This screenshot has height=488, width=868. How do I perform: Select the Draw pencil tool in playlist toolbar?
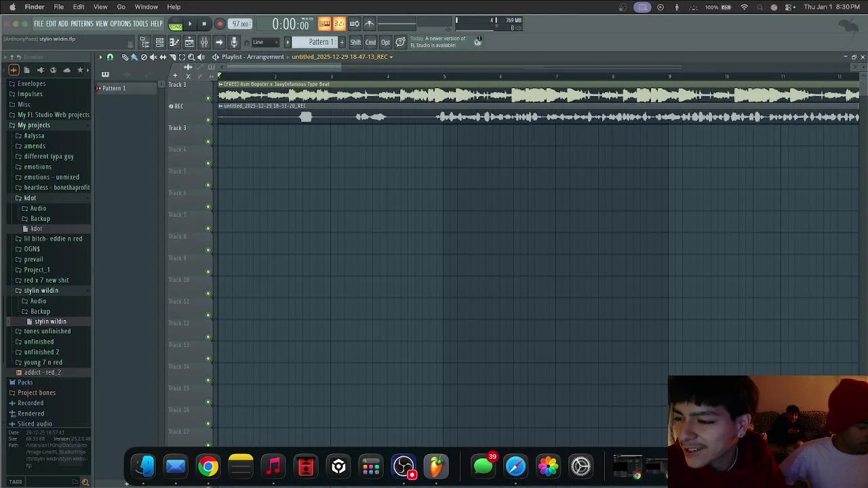[x=125, y=57]
